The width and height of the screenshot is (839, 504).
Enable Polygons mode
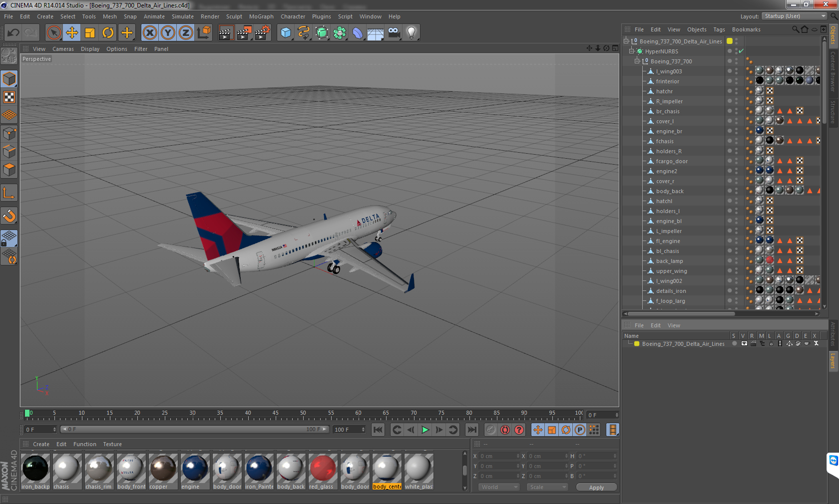(9, 169)
